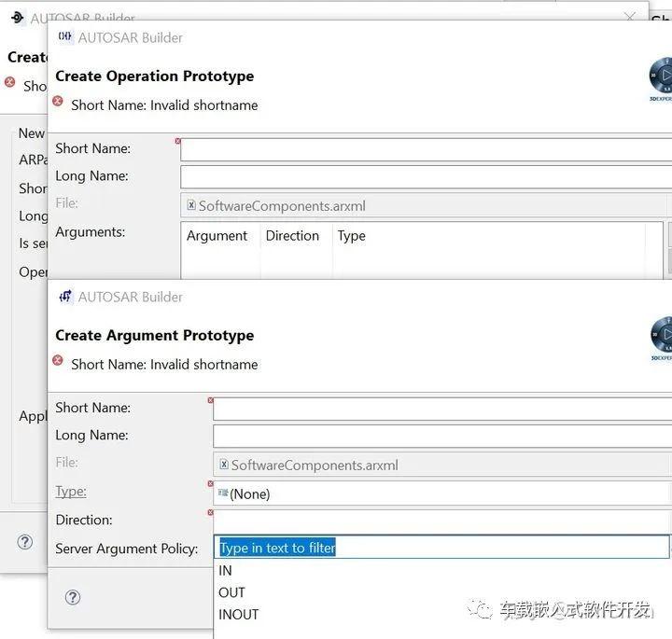Click the Long Name field in Create Operation Prototype
This screenshot has width=672, height=639.
tap(426, 177)
